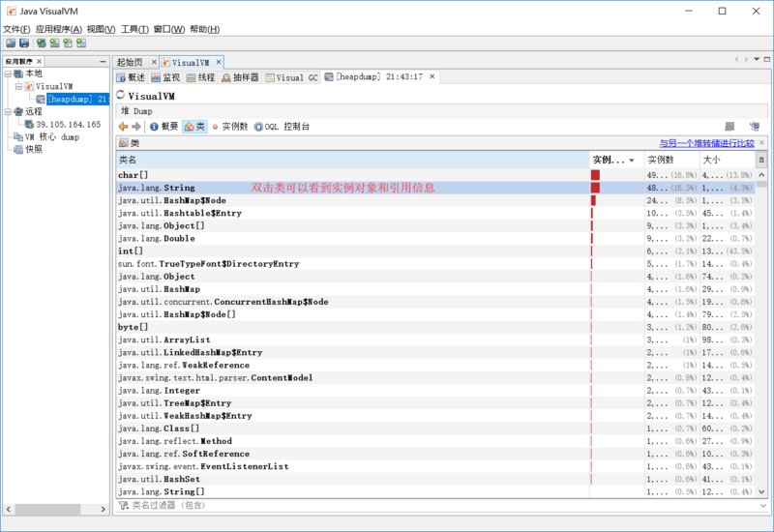The height and width of the screenshot is (532, 774).
Task: Switch to the 类 classes view
Action: [x=194, y=127]
